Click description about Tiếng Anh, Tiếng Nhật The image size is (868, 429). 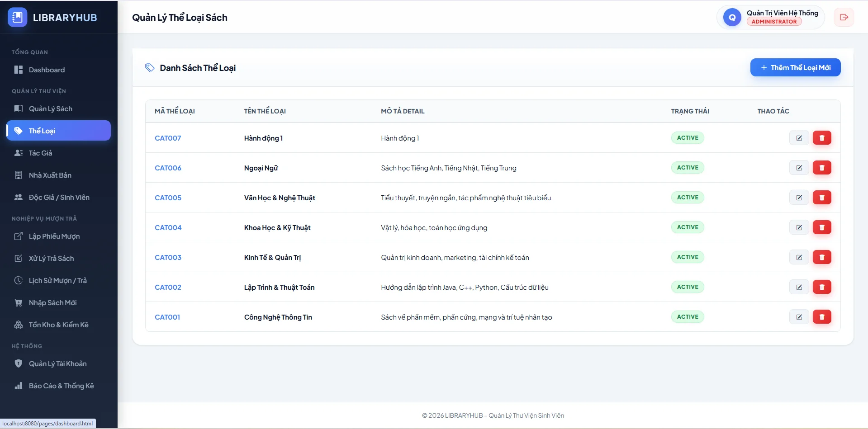click(x=449, y=168)
